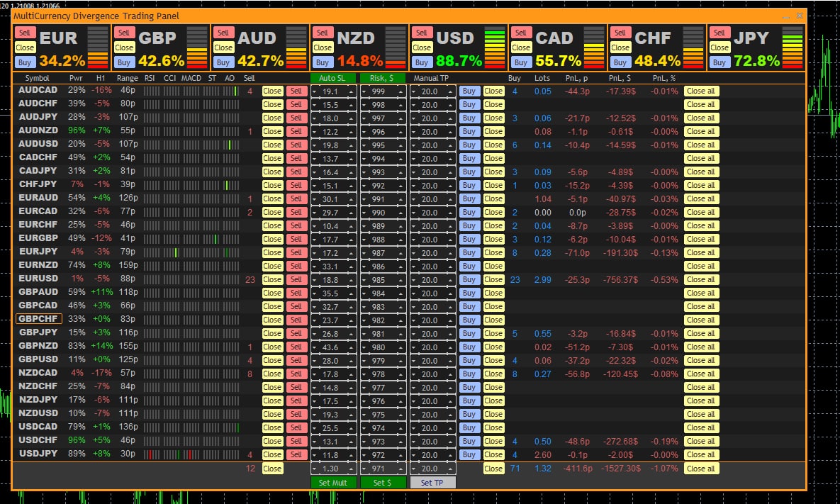Click the EUR currency Sell button
This screenshot has height=504, width=840.
click(x=25, y=33)
